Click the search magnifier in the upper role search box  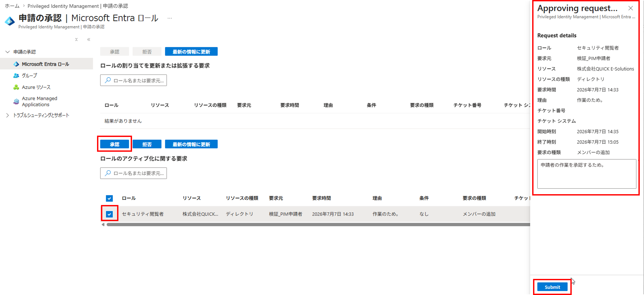pyautogui.click(x=108, y=80)
